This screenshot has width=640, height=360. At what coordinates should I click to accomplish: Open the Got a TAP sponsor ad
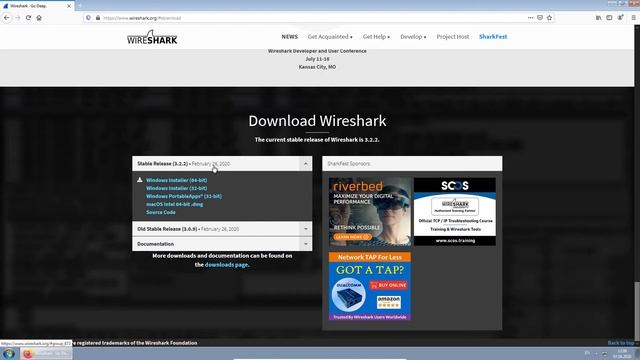pos(370,286)
